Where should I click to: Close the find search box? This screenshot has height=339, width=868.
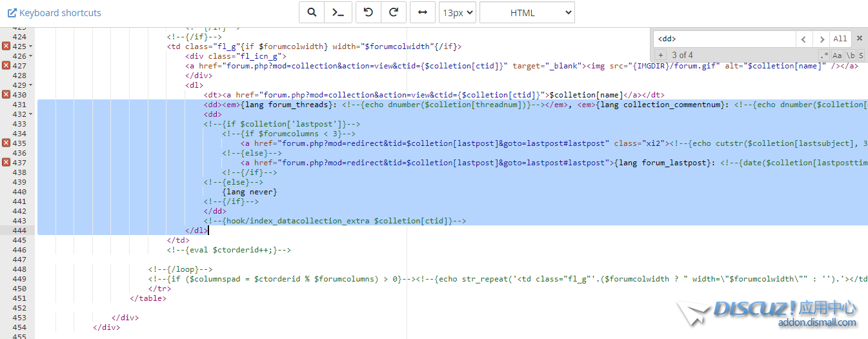pyautogui.click(x=859, y=39)
